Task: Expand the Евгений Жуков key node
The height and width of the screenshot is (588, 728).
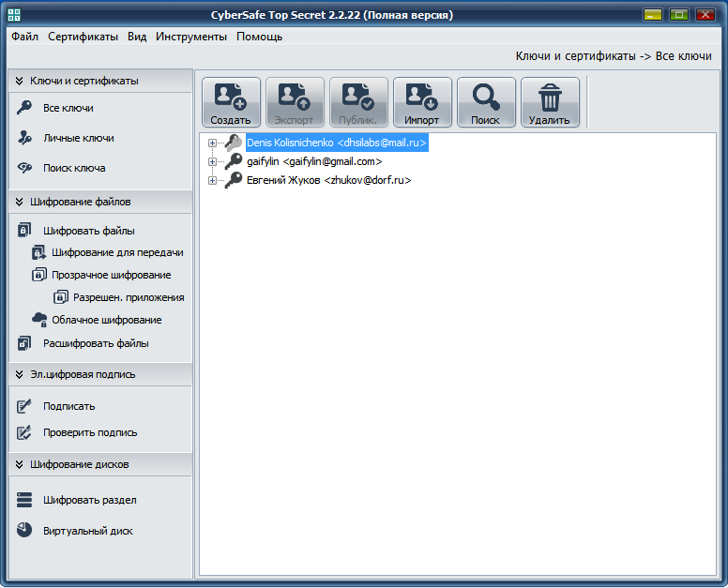Action: pyautogui.click(x=213, y=180)
